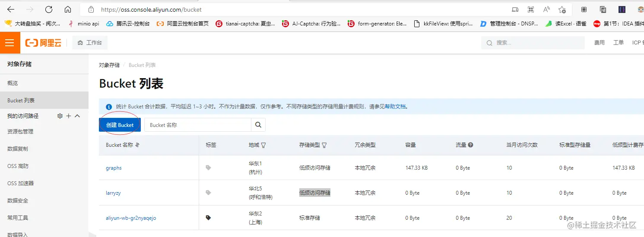Viewport: 644px width, 237px height.
Task: Open the kkFileView bookmark
Action: coord(443,24)
